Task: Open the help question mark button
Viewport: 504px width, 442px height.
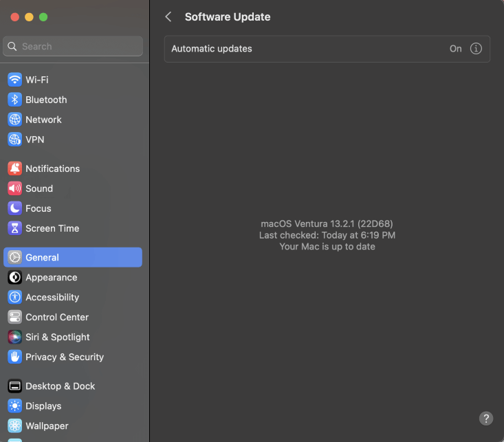Action: pyautogui.click(x=485, y=419)
